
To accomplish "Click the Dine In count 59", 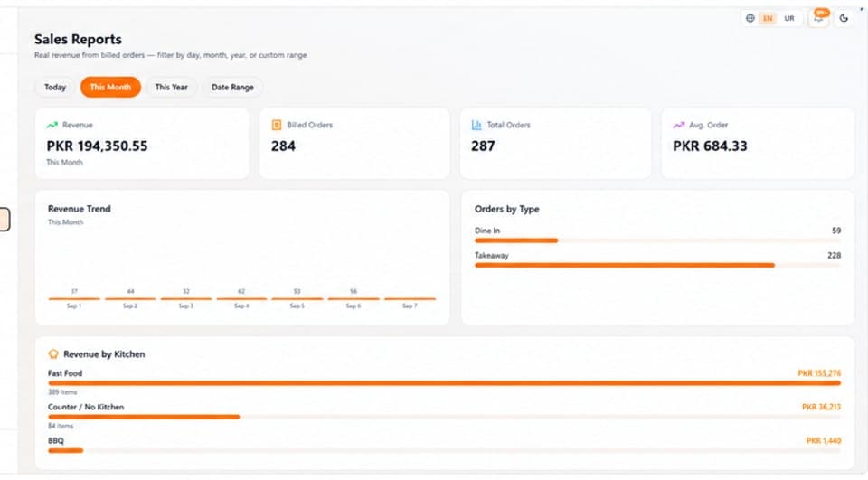I will (x=836, y=231).
